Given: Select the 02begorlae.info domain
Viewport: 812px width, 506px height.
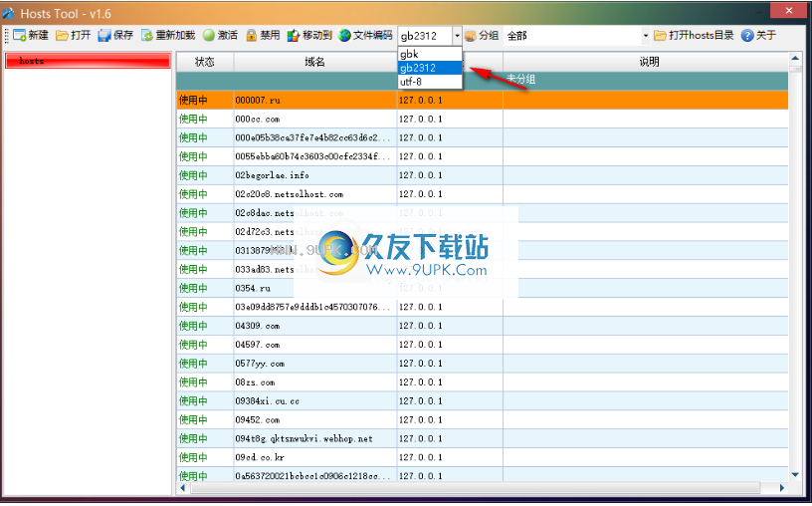Looking at the screenshot, I should click(x=314, y=175).
